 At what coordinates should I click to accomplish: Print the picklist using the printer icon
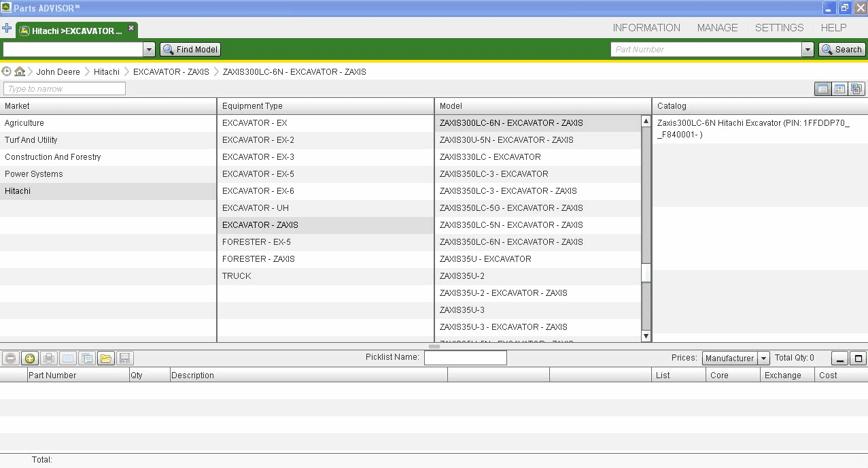[x=48, y=358]
